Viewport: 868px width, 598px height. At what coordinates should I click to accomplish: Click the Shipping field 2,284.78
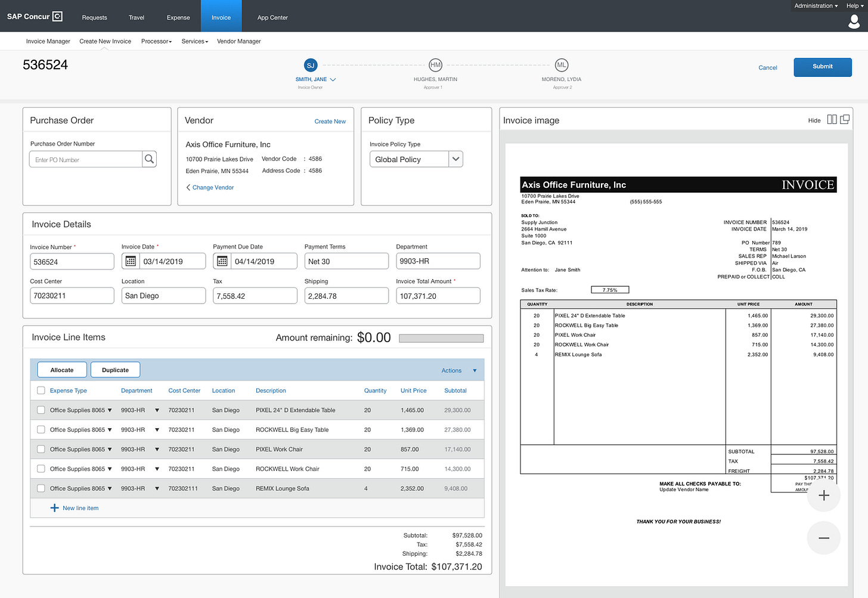pyautogui.click(x=346, y=296)
